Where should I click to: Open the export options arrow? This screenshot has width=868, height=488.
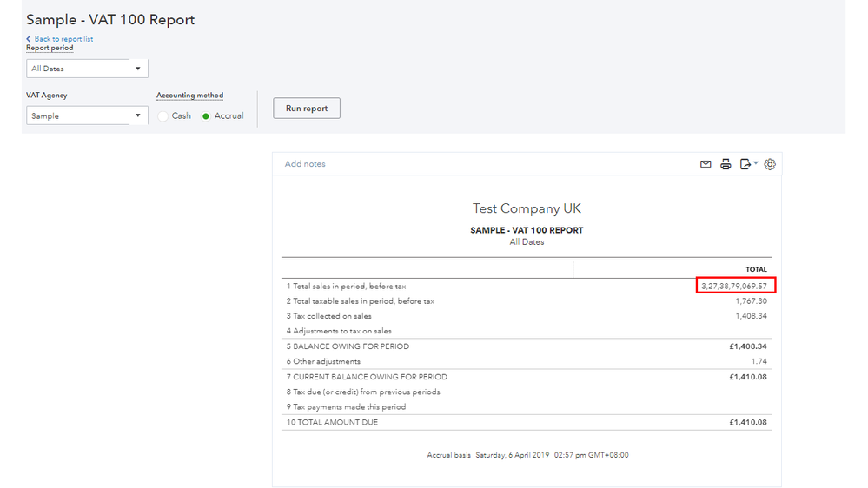point(756,163)
